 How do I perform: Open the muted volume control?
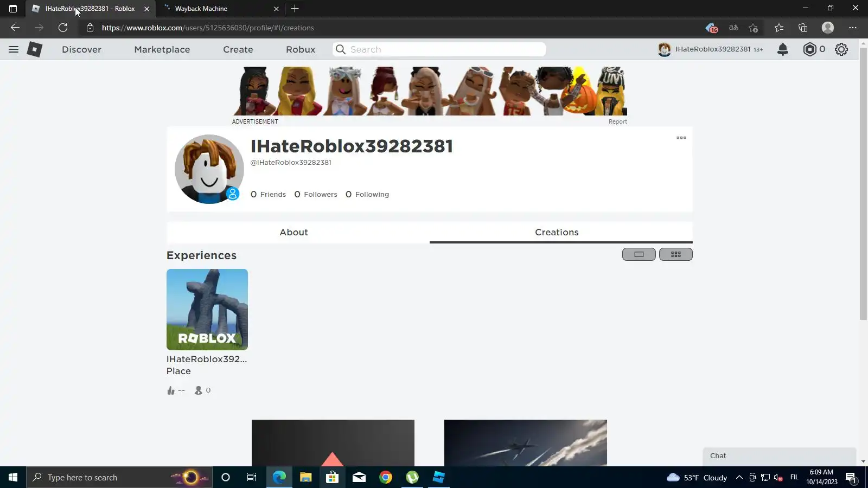(778, 477)
